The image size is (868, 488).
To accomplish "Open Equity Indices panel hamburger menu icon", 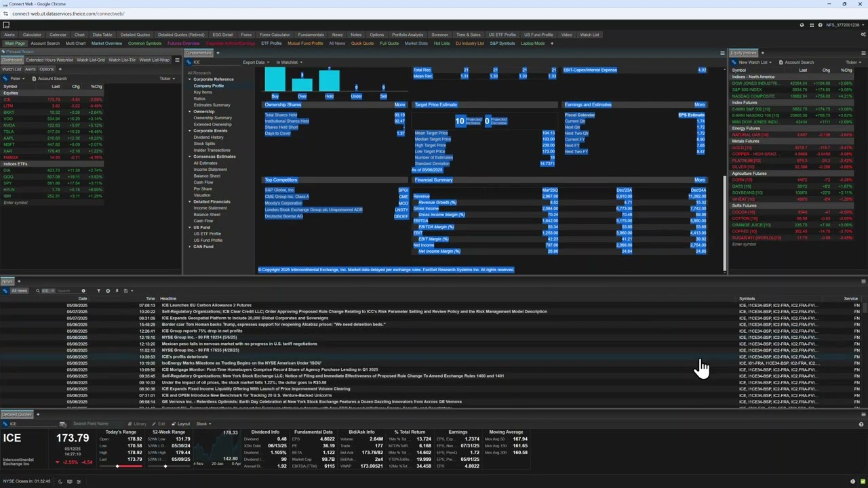I will tap(863, 53).
